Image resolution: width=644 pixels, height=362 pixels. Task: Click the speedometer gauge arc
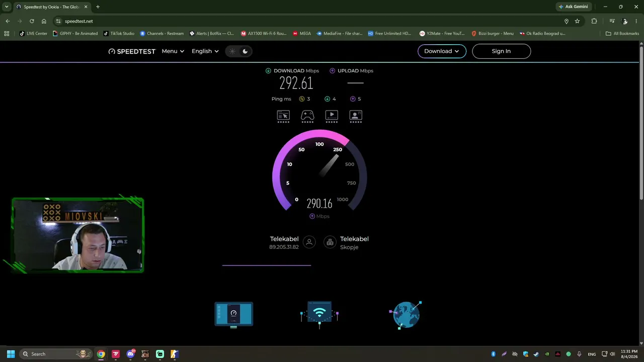(319, 170)
